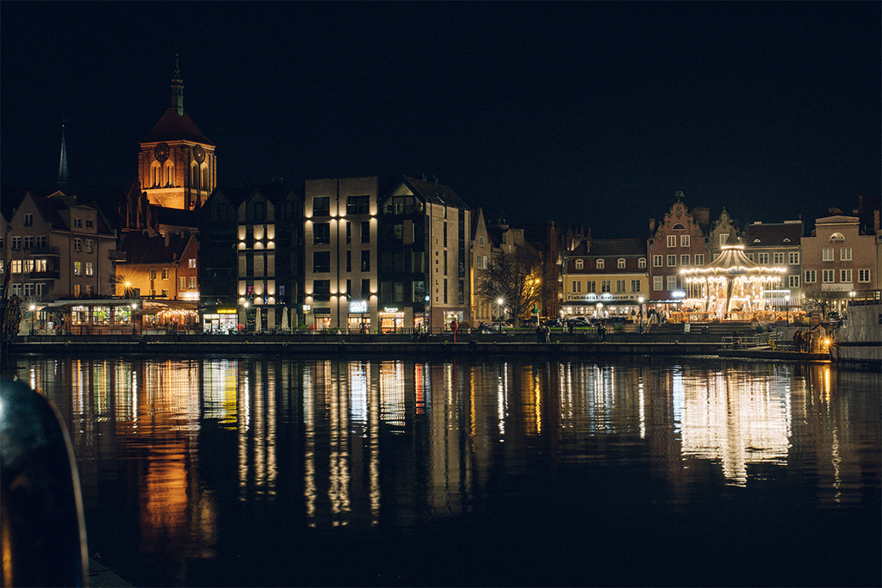Select the left clock face on the tower
Screen dimensions: 882x588
161,152
